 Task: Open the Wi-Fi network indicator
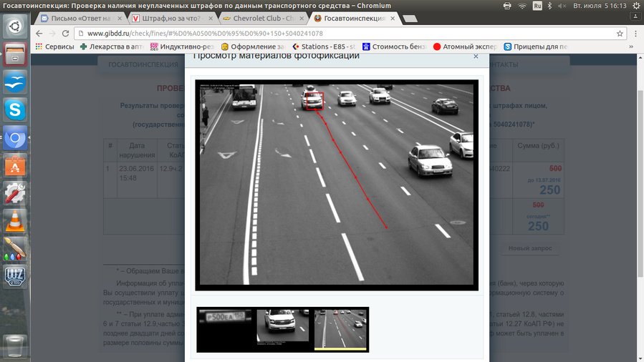pos(522,6)
